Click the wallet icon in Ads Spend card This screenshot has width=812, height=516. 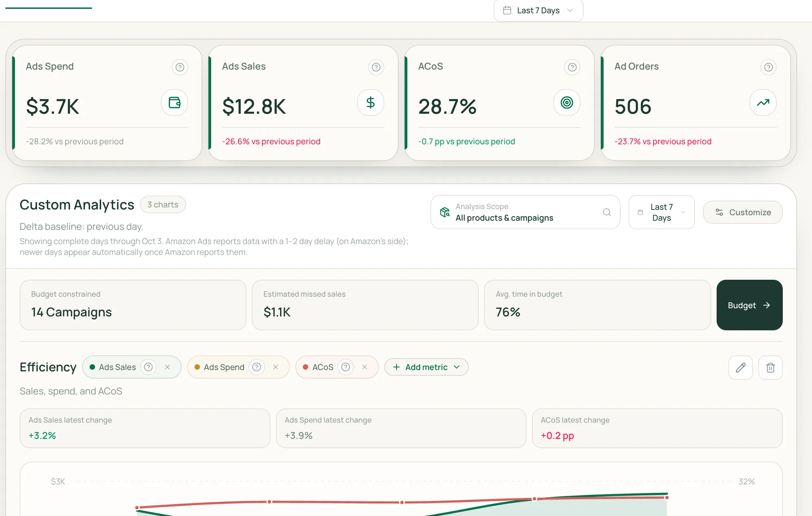tap(175, 103)
